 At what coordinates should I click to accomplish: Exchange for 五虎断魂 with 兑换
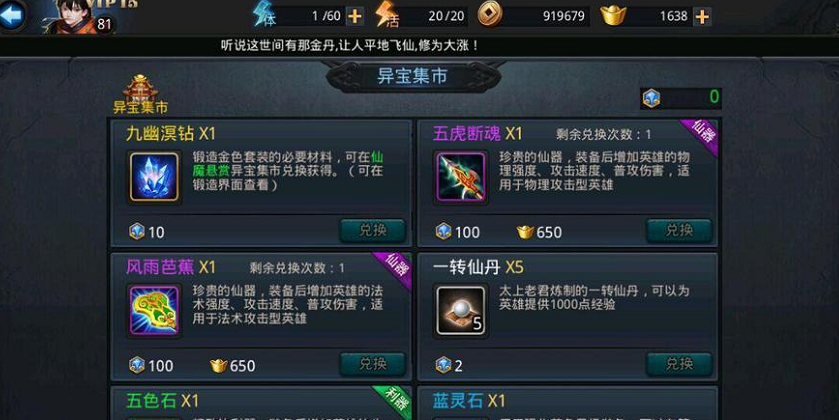[679, 231]
